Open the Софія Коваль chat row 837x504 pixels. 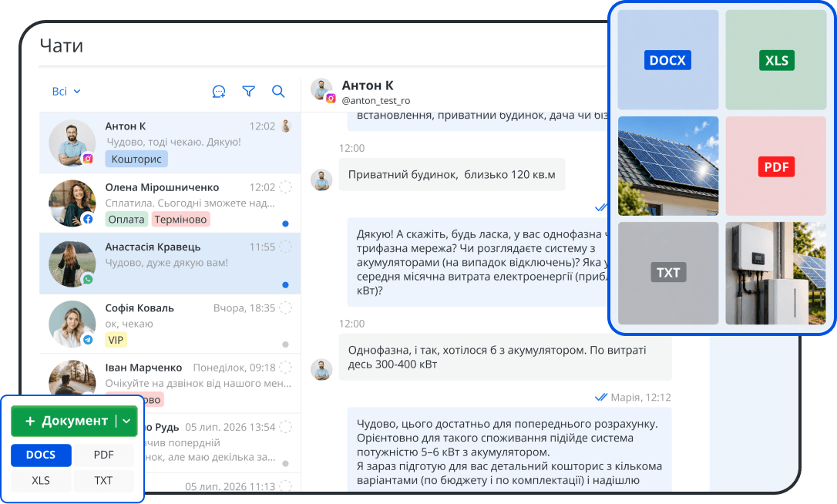coord(170,324)
